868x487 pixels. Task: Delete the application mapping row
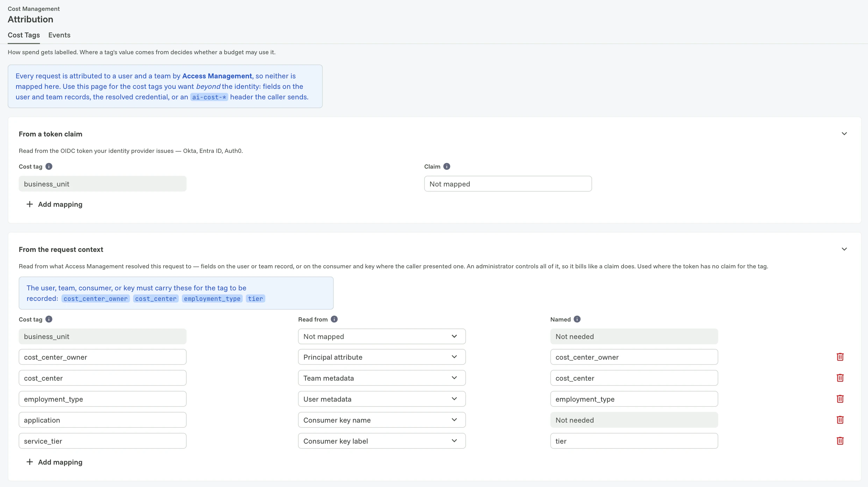(x=840, y=420)
